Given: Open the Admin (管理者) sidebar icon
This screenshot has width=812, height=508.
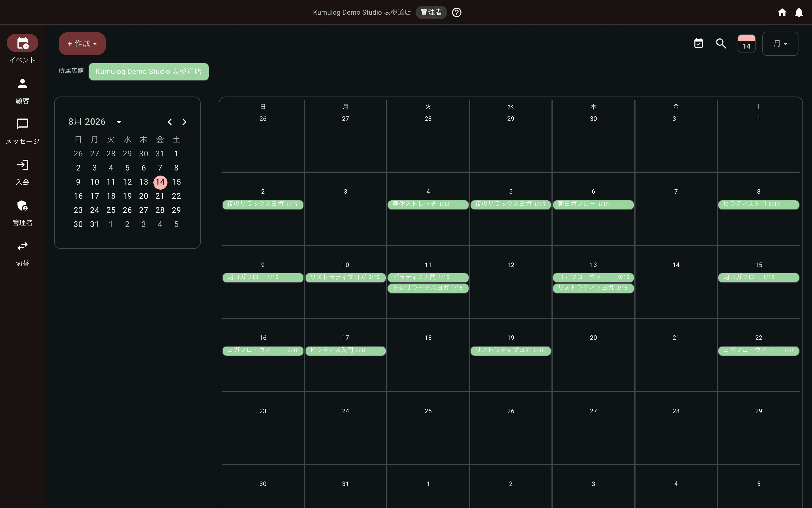Looking at the screenshot, I should pyautogui.click(x=23, y=206).
